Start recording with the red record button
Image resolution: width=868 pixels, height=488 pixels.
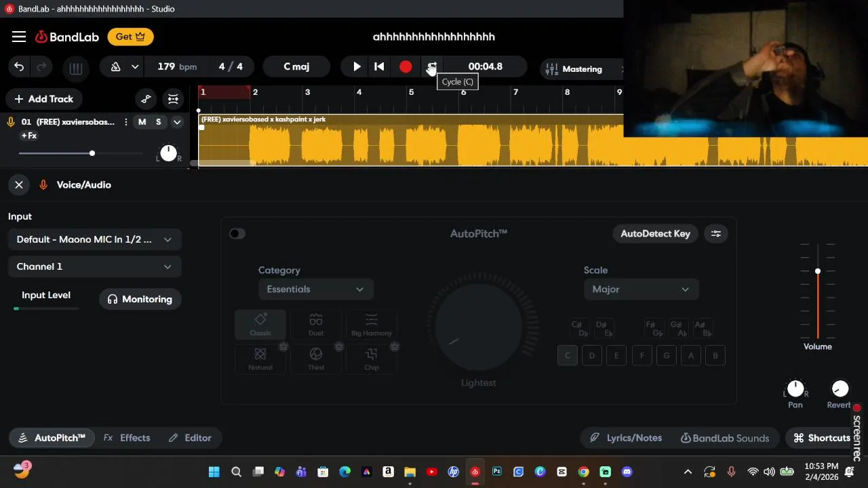[x=406, y=66]
